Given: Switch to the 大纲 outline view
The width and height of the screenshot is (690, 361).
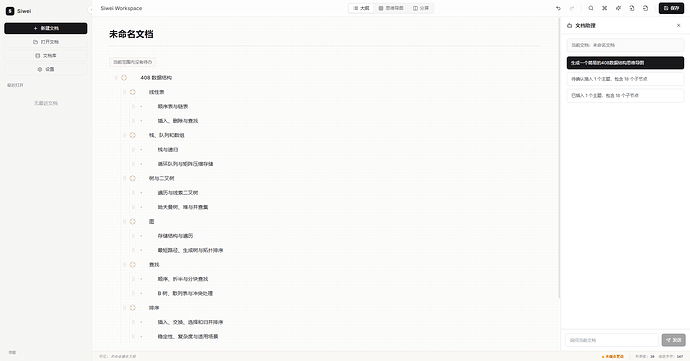Looking at the screenshot, I should 361,8.
